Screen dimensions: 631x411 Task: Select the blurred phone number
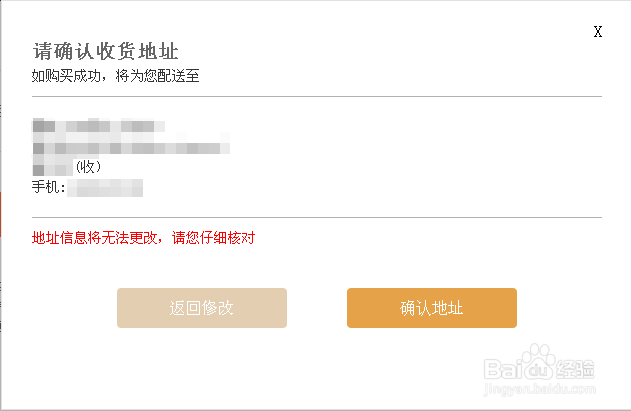[105, 187]
